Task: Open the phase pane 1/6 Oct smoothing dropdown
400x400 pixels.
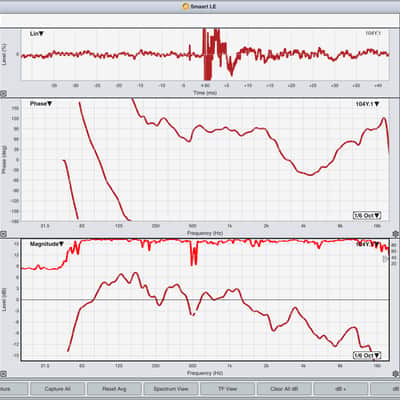Action: pyautogui.click(x=367, y=216)
